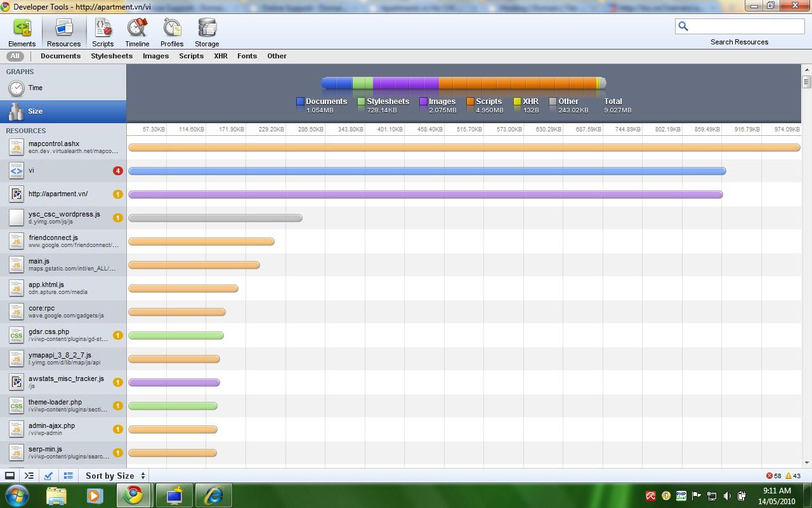Select app.khtml.js resource row
The width and height of the screenshot is (812, 508).
pyautogui.click(x=63, y=288)
